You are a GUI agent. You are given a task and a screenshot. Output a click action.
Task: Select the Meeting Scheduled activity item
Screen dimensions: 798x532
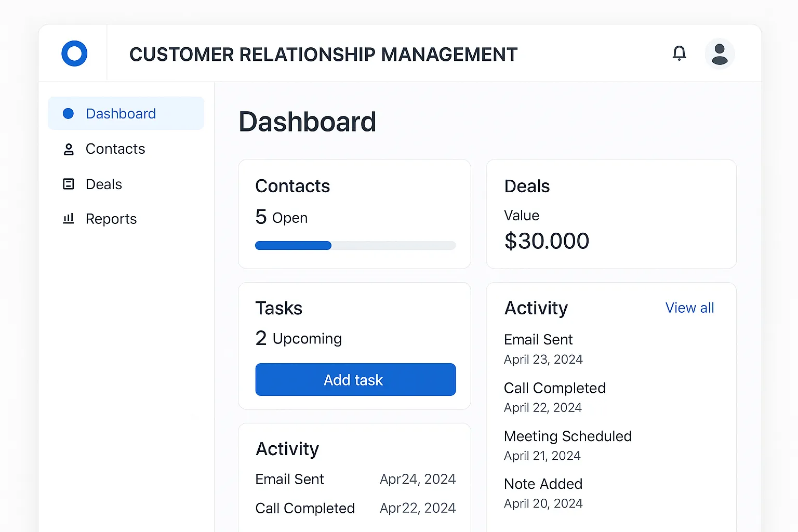tap(567, 436)
